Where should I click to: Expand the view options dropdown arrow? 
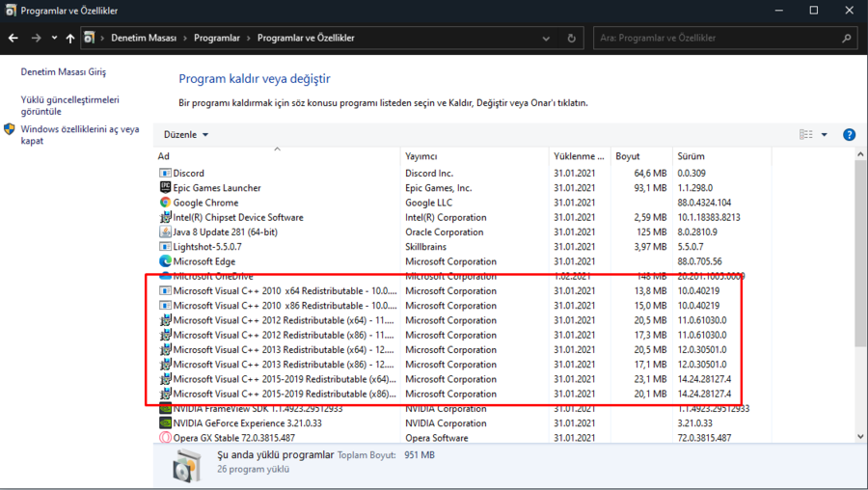825,135
